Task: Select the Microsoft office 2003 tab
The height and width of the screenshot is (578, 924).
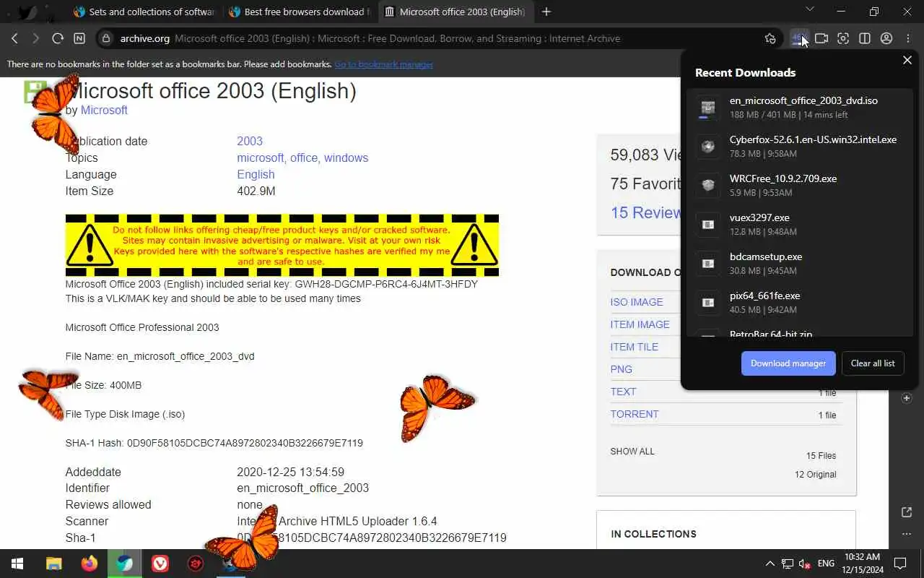Action: pyautogui.click(x=456, y=12)
